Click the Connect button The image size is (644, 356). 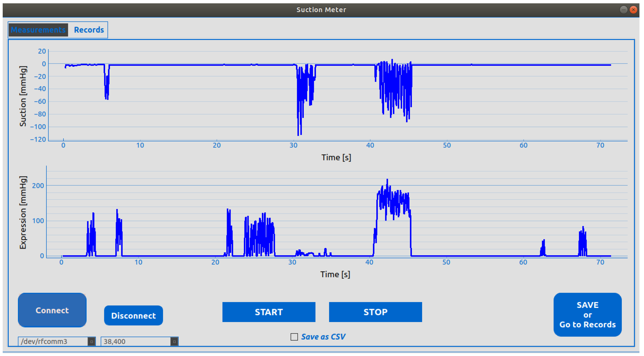tap(52, 310)
